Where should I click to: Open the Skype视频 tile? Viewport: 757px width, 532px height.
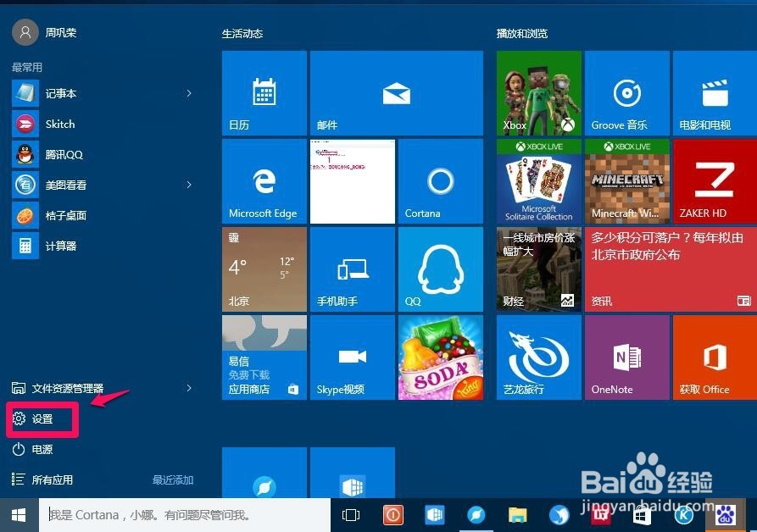pyautogui.click(x=353, y=357)
